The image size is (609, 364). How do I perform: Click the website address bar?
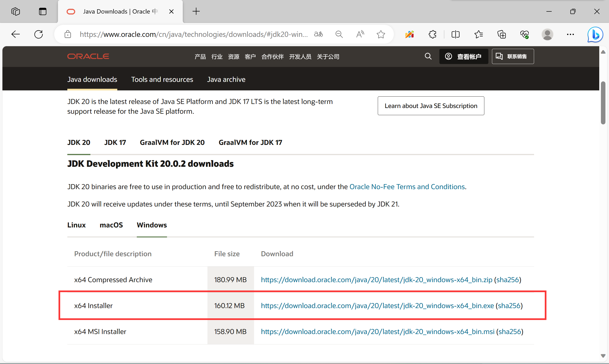click(x=194, y=34)
